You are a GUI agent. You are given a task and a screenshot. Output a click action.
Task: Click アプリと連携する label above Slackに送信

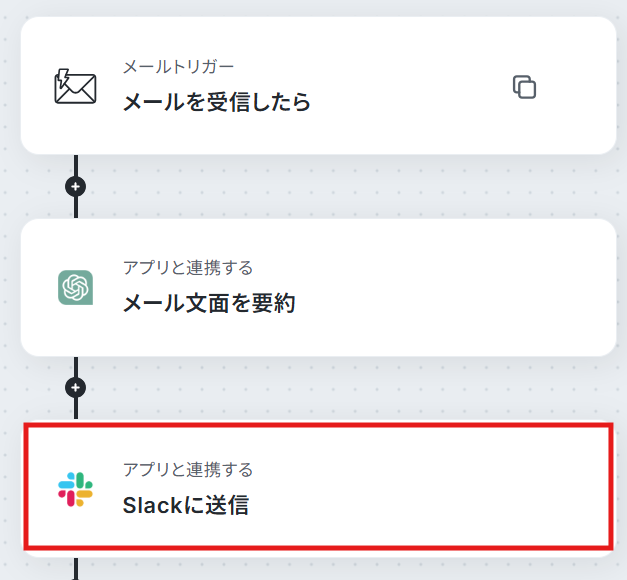(x=188, y=470)
